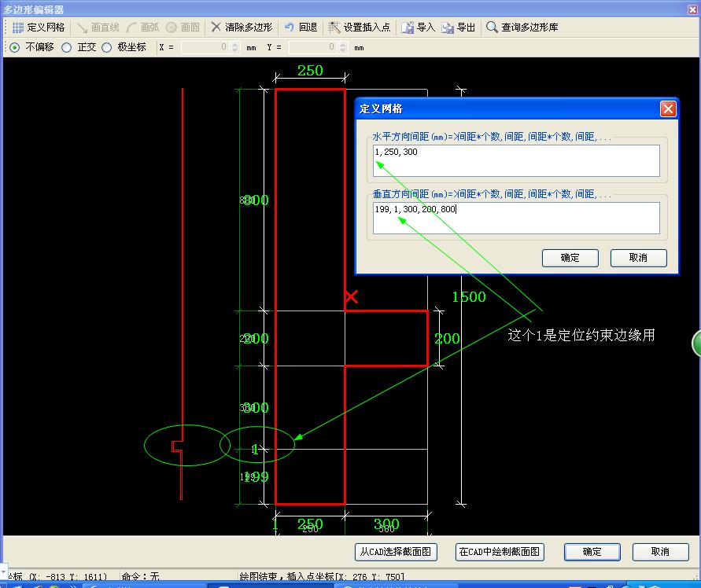This screenshot has width=701, height=588.
Task: Click the bottom 300 dimension label
Action: click(x=386, y=524)
